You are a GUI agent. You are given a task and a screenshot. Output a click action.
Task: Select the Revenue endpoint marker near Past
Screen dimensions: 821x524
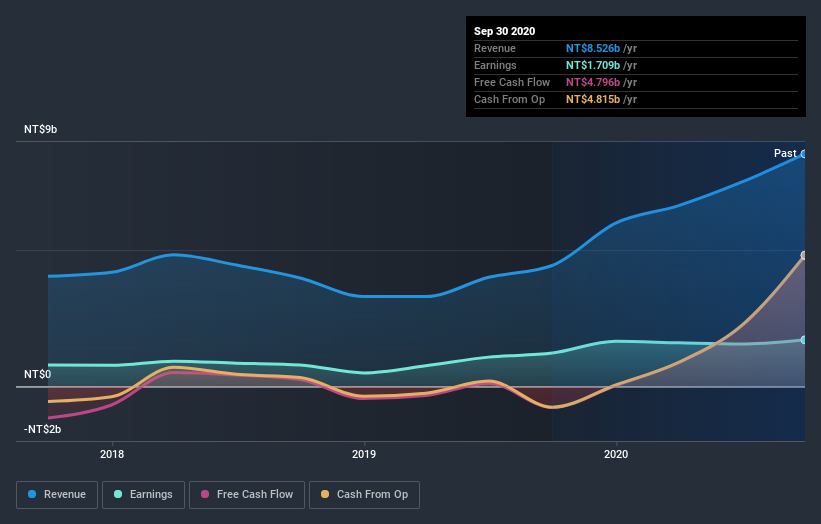(804, 154)
